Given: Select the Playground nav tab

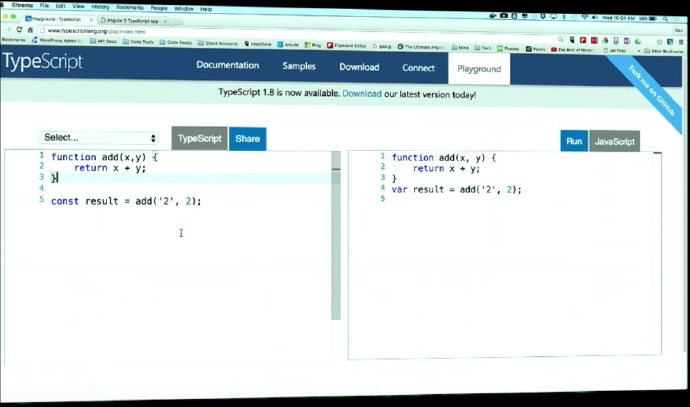Looking at the screenshot, I should point(479,69).
